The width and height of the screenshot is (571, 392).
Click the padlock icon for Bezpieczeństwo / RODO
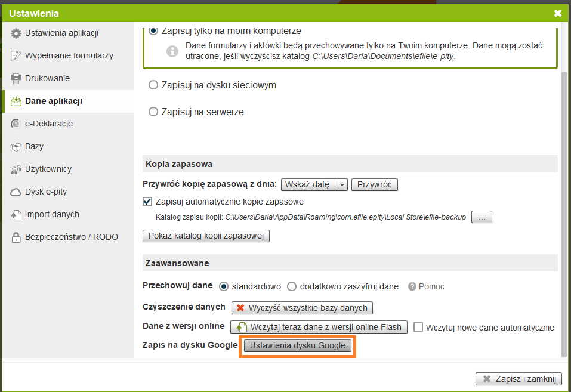point(16,237)
